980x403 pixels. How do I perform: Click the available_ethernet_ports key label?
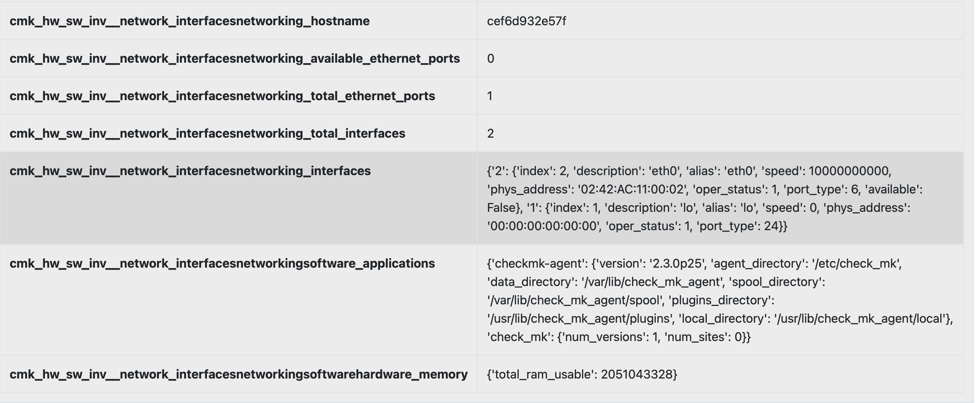[x=234, y=58]
